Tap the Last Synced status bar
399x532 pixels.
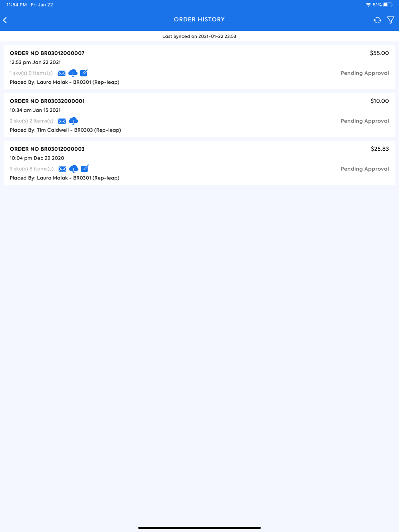coord(199,36)
